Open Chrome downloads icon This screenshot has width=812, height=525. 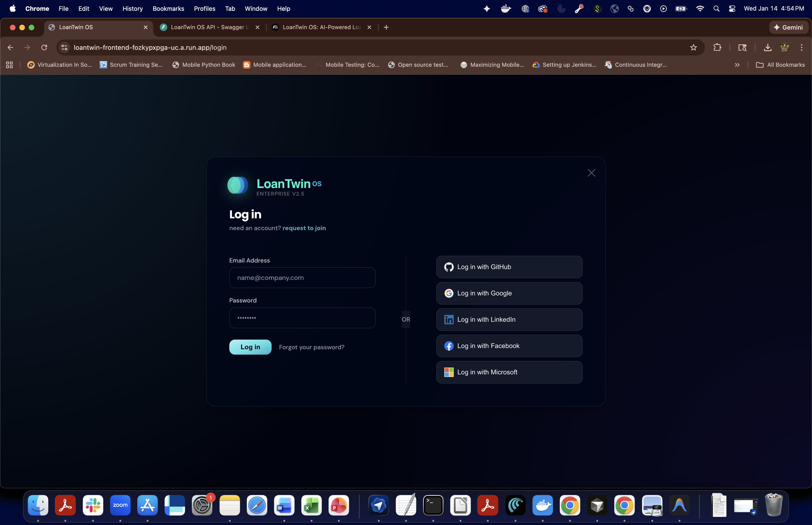[x=767, y=47]
